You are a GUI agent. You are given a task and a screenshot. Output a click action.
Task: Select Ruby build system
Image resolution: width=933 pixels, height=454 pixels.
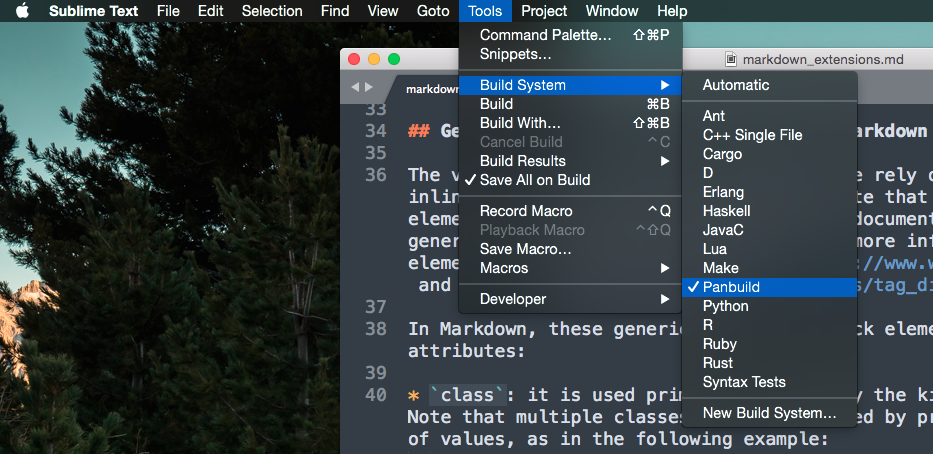[769, 345]
